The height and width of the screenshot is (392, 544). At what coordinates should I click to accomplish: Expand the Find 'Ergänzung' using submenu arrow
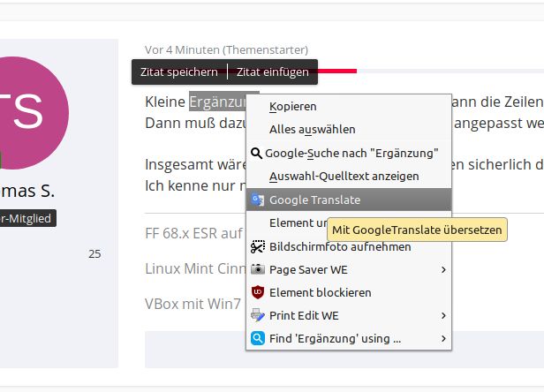[x=442, y=338]
